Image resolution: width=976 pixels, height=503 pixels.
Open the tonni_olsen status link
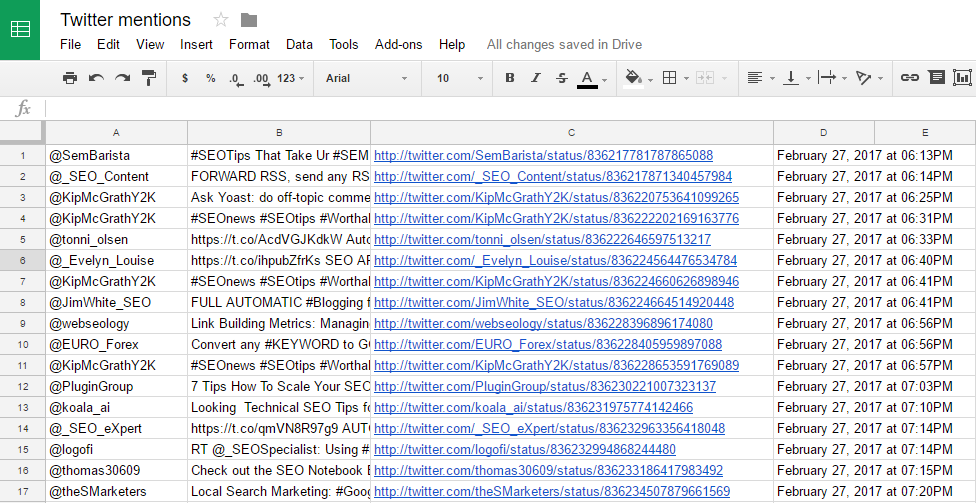click(542, 240)
